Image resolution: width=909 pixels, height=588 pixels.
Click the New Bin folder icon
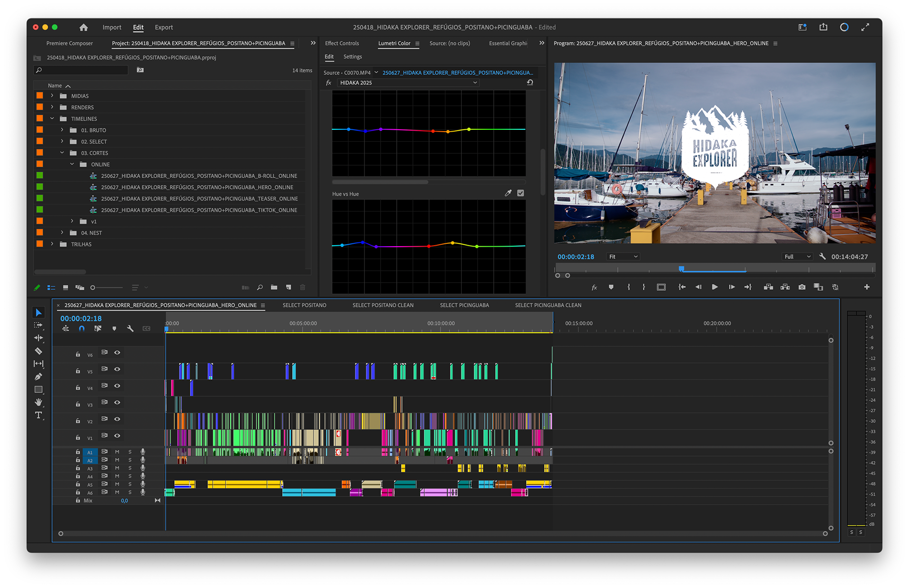(274, 287)
